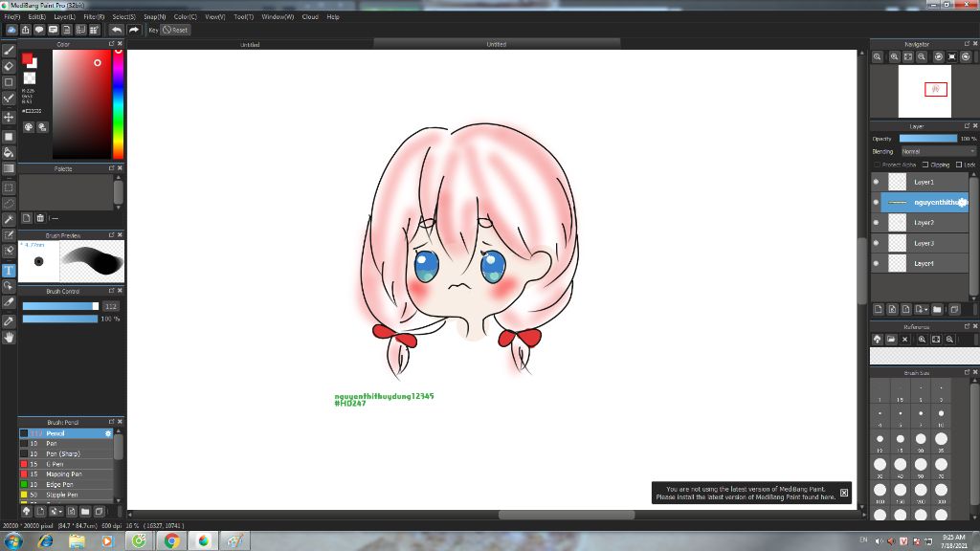Zoom in using Navigator plus magnifier
This screenshot has width=980, height=551.
pyautogui.click(x=895, y=56)
